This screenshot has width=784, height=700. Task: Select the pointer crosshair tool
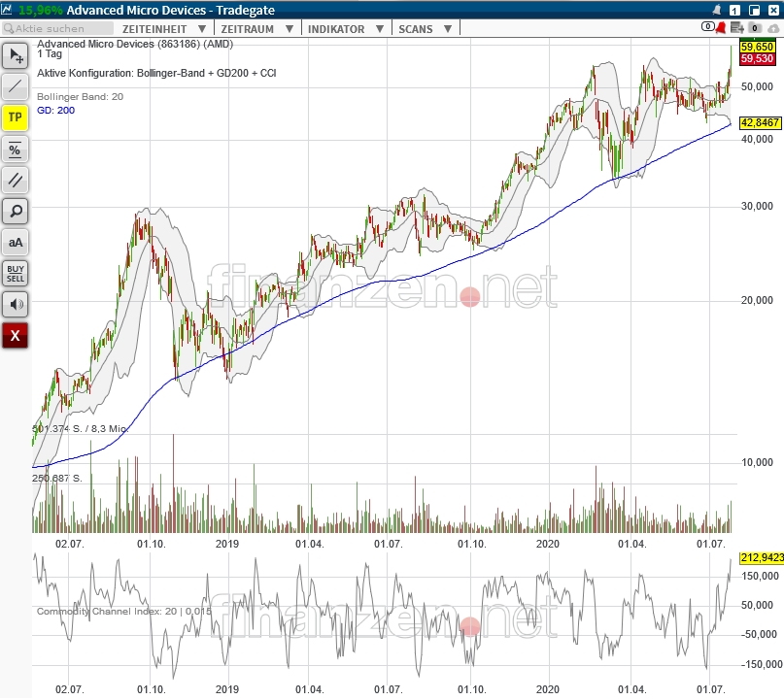pos(15,56)
